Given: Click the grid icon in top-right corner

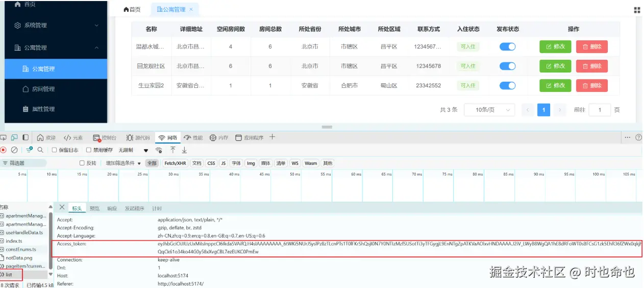Looking at the screenshot, I should click(x=637, y=10).
